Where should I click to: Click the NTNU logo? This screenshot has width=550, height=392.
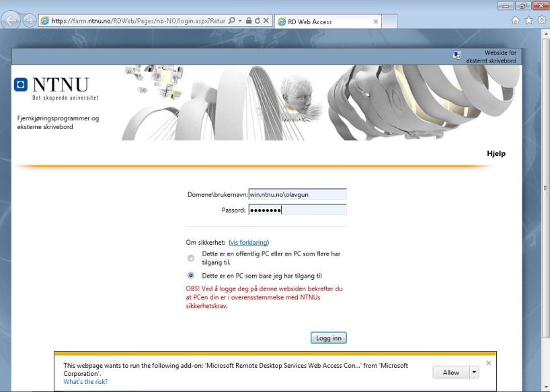(x=56, y=88)
